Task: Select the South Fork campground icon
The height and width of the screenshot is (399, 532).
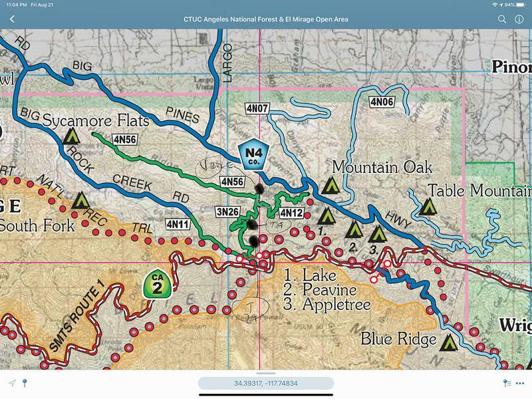Action: (80, 200)
